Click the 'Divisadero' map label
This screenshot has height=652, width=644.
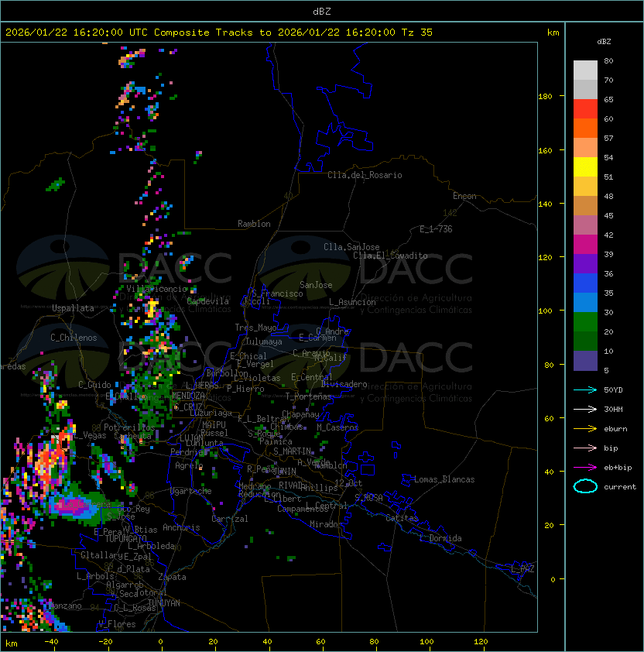[344, 384]
